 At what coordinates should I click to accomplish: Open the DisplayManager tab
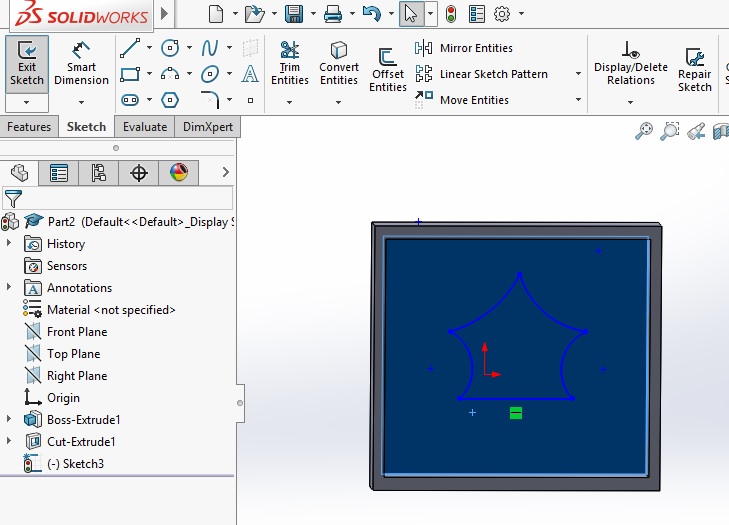(x=179, y=173)
